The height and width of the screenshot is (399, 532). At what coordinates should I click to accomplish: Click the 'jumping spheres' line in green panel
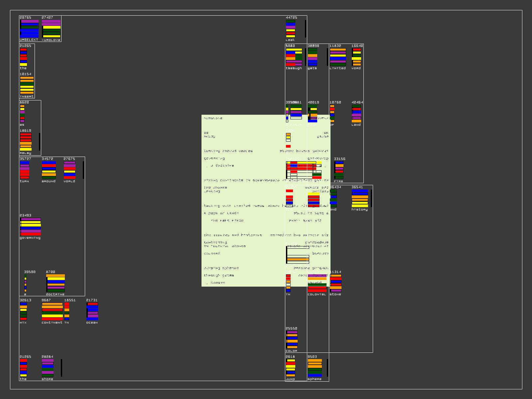click(x=221, y=268)
